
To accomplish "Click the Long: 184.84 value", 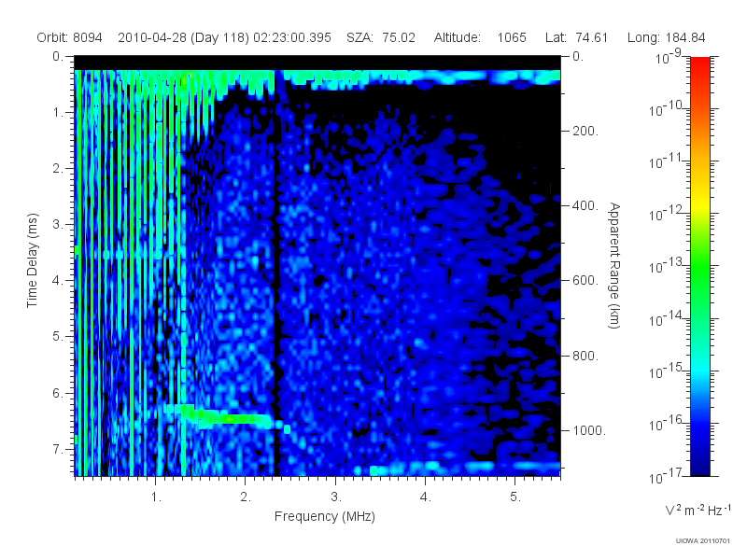I will (666, 37).
